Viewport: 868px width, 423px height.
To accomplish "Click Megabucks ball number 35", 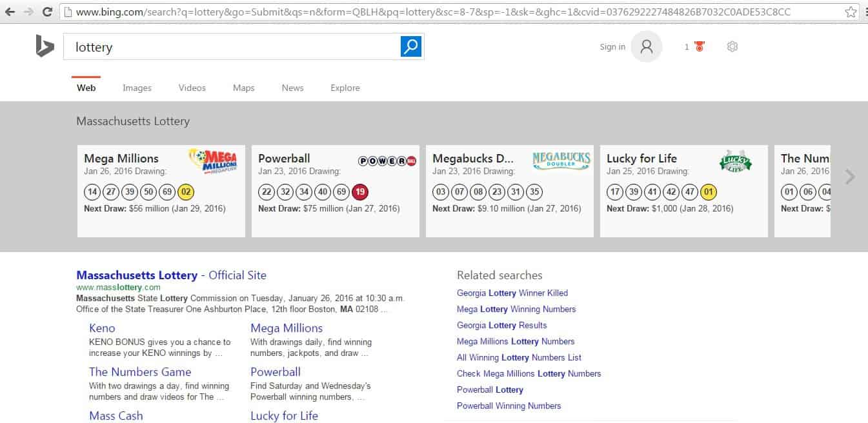I will [x=534, y=192].
